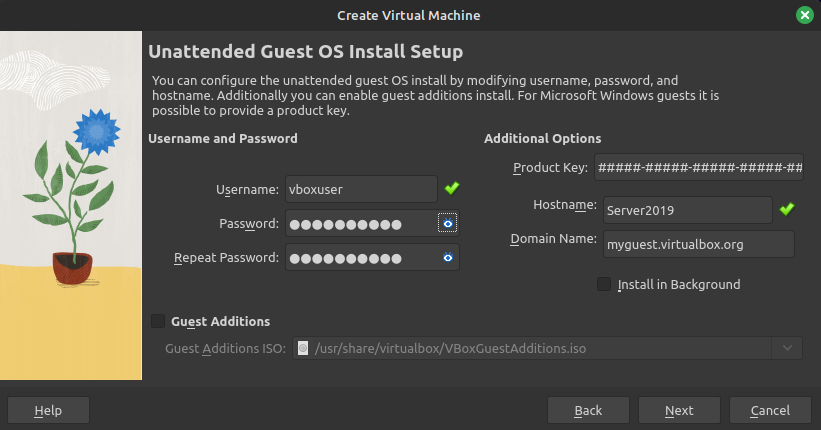Image resolution: width=821 pixels, height=430 pixels.
Task: Open Help for this wizard
Action: [x=48, y=410]
